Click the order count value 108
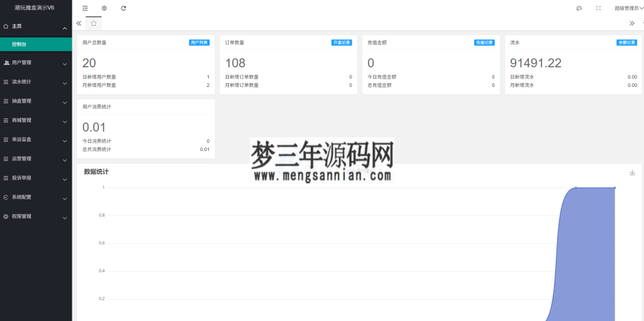This screenshot has width=644, height=321. (x=235, y=63)
